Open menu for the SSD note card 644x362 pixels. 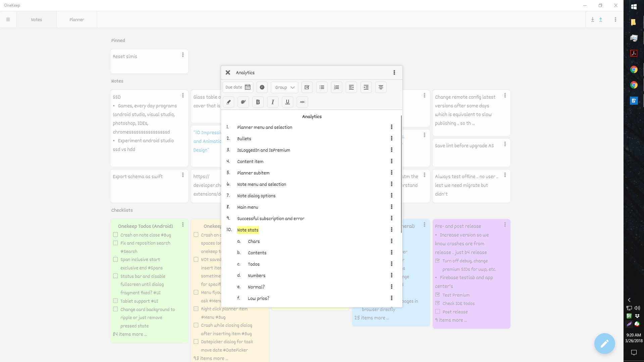tap(183, 95)
